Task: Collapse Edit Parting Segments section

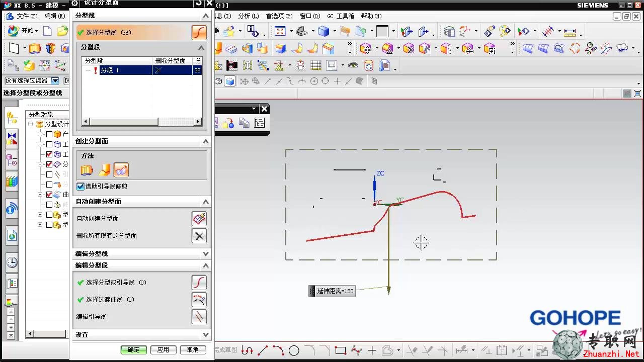Action: 205,265
